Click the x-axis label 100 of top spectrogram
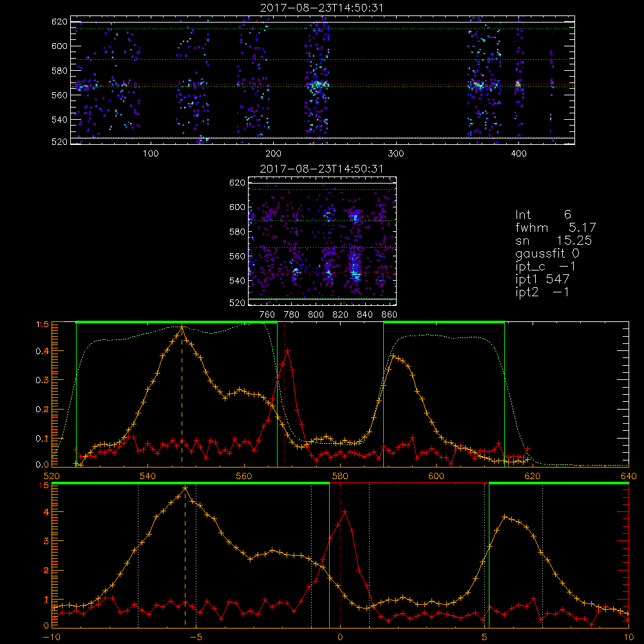644x644 pixels. point(151,154)
